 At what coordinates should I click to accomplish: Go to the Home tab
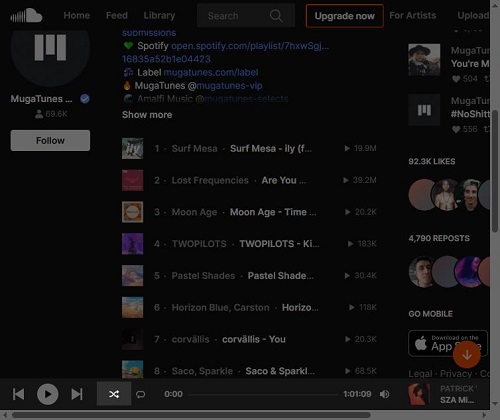click(x=77, y=15)
